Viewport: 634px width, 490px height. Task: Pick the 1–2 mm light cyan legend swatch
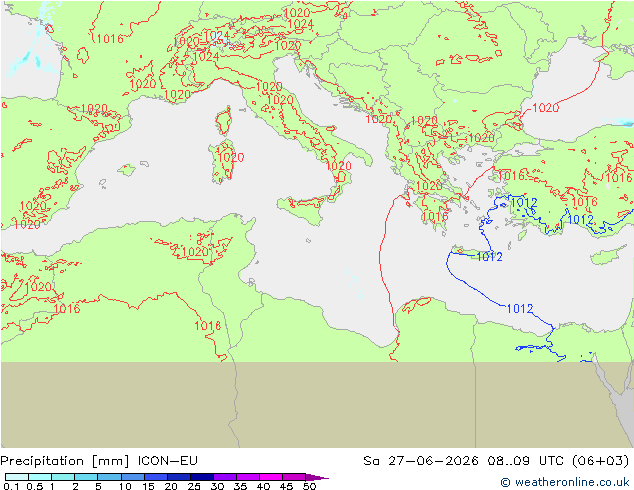pyautogui.click(x=63, y=477)
